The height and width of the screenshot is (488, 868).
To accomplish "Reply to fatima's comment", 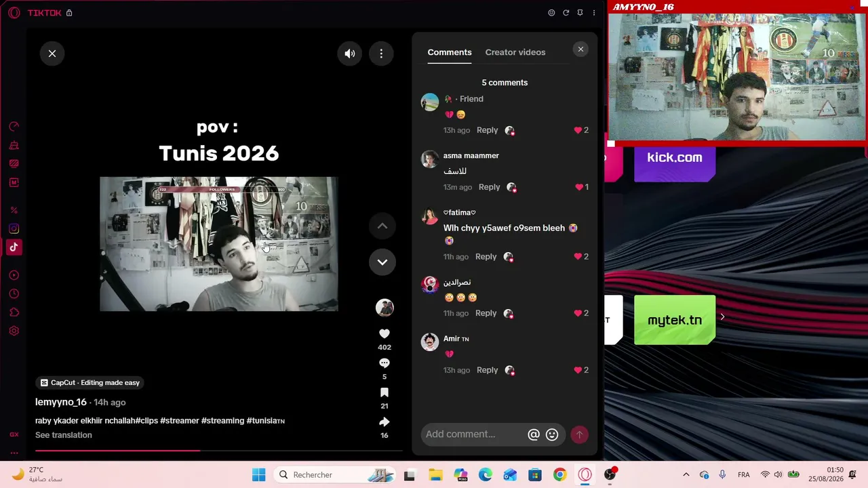I will (x=486, y=256).
